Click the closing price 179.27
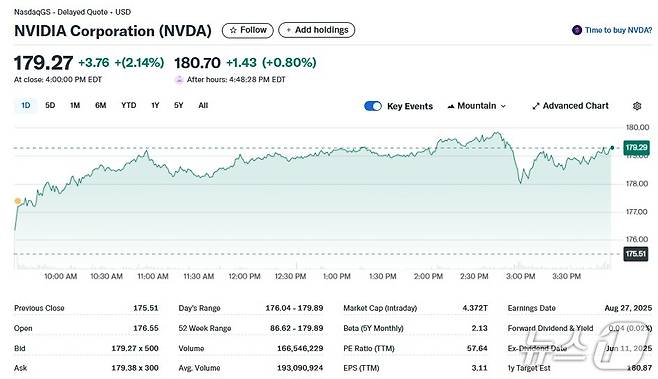The width and height of the screenshot is (658, 379). coord(43,63)
